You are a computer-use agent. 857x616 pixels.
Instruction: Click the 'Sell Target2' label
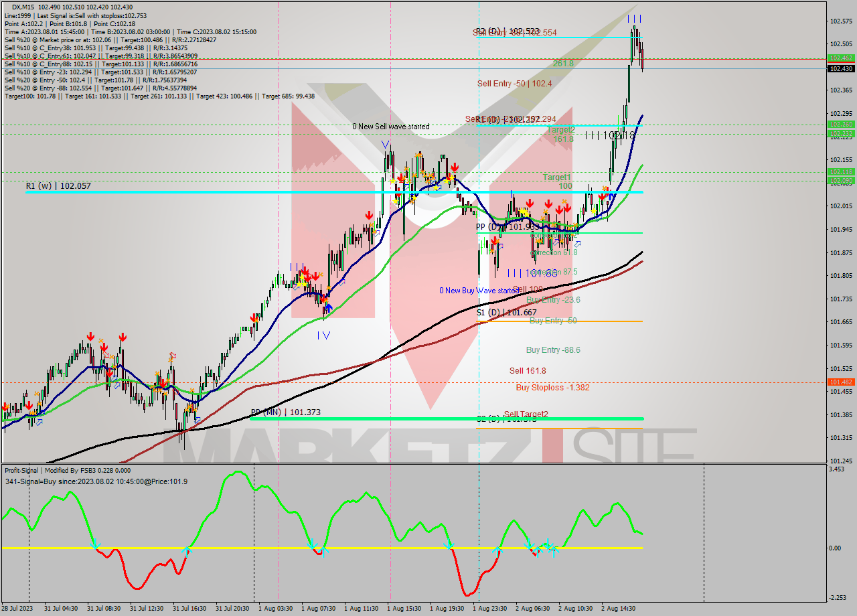tap(526, 414)
